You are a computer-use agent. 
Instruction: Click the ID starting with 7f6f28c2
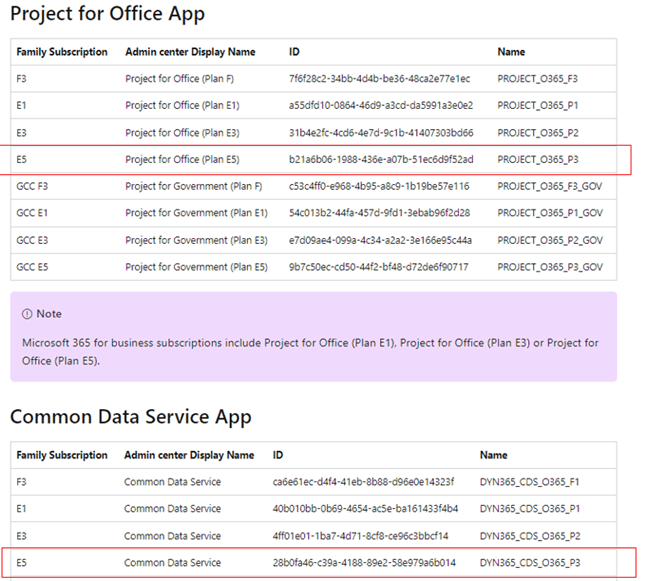pyautogui.click(x=379, y=79)
